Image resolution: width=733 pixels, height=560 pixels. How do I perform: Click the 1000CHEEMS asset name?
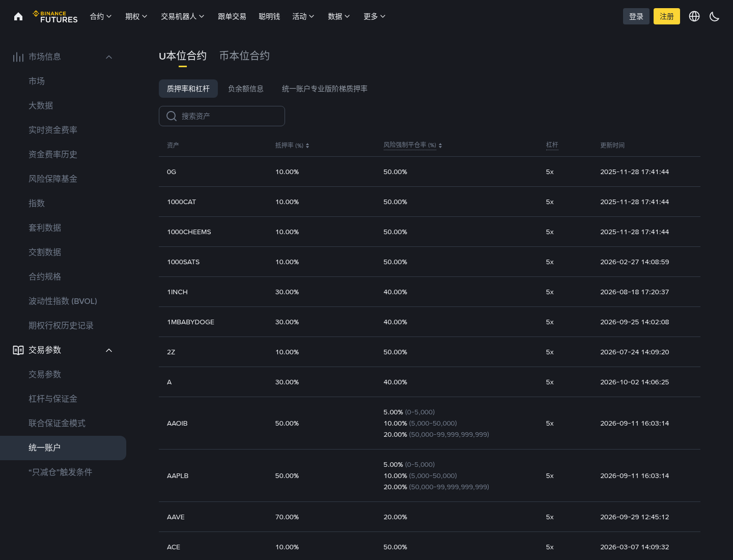click(189, 232)
